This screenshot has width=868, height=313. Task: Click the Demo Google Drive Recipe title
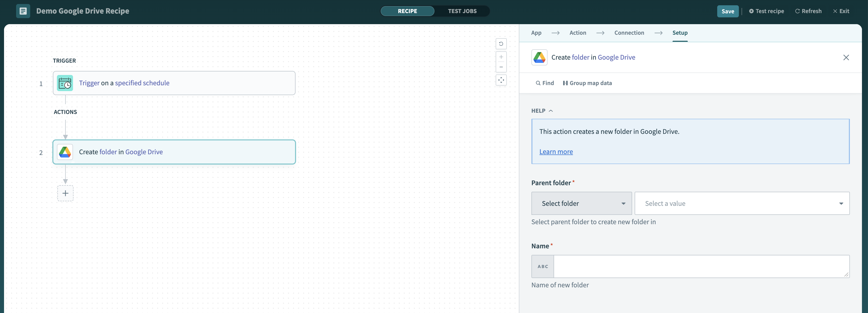[83, 11]
